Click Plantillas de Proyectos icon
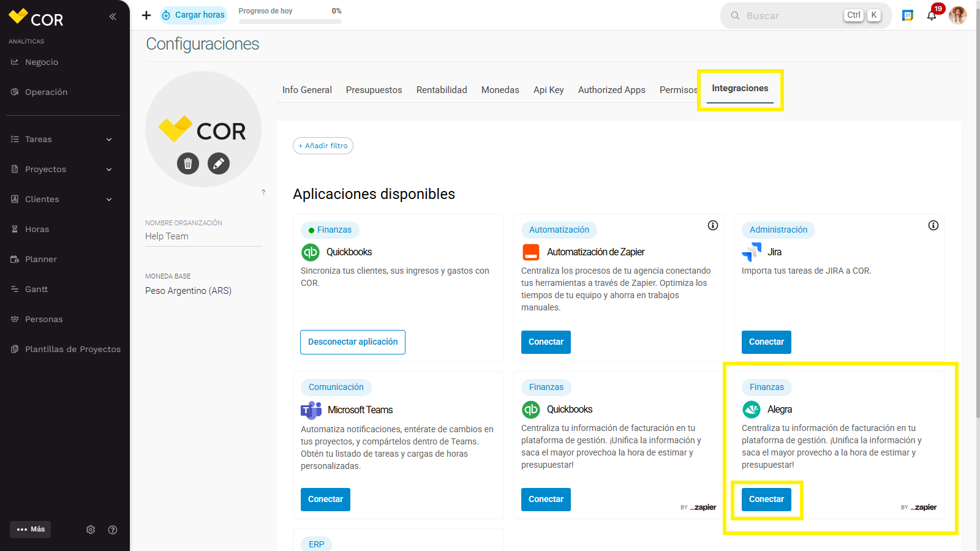 point(15,349)
